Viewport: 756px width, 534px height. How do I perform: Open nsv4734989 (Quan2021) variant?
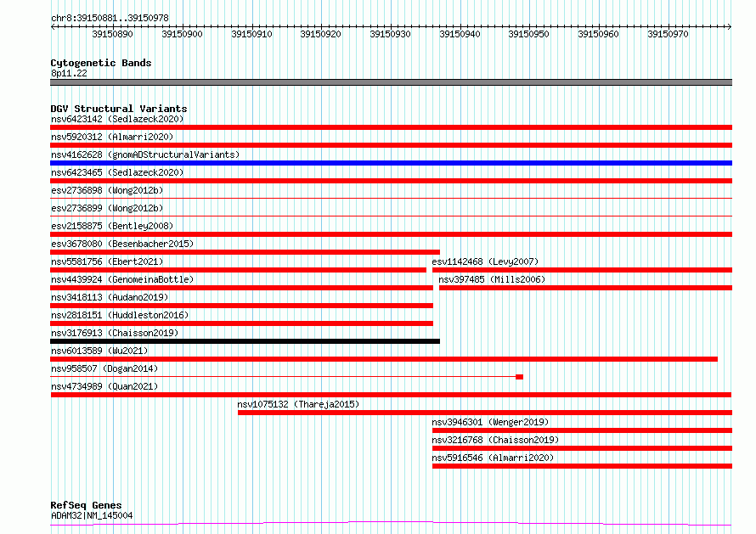pos(104,386)
